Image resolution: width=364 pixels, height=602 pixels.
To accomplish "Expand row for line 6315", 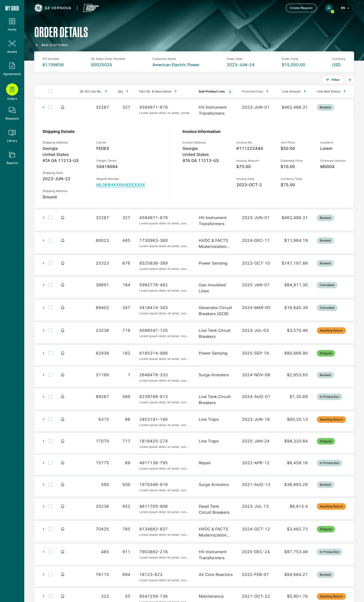I will point(43,419).
